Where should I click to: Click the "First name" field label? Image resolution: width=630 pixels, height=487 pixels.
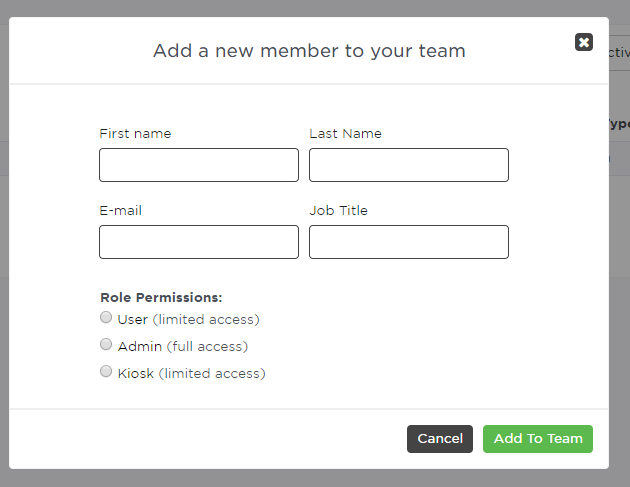pos(135,134)
